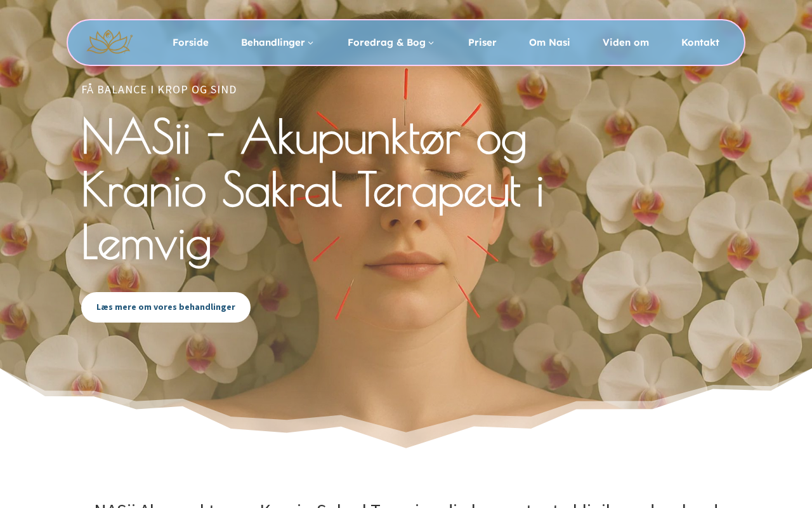Go to the Priser page

coord(482,43)
